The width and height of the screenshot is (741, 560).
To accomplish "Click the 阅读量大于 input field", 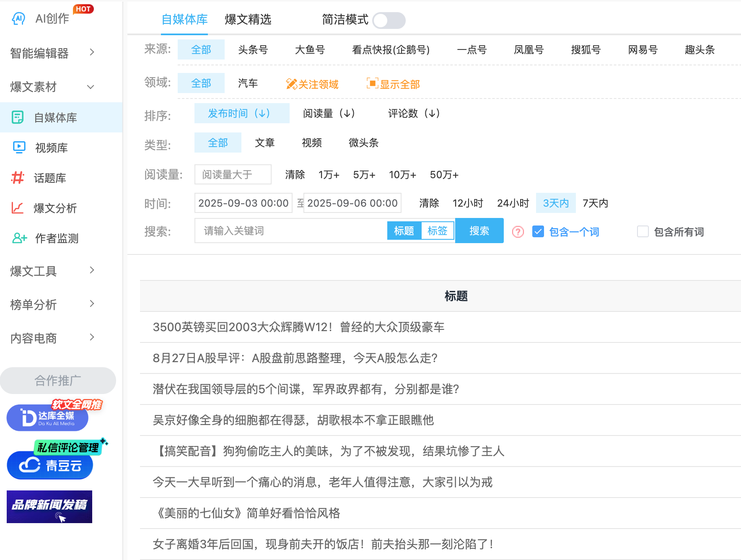I will [233, 174].
